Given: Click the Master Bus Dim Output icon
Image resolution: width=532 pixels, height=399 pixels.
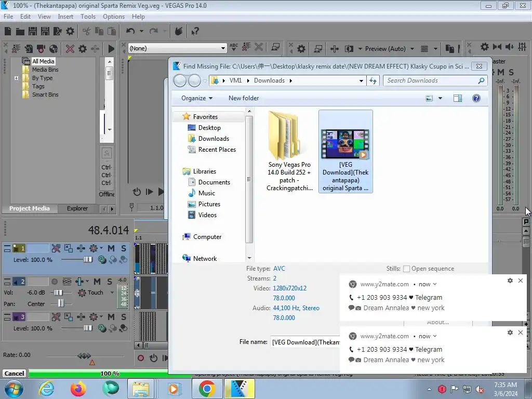Looking at the screenshot, I should click(510, 47).
